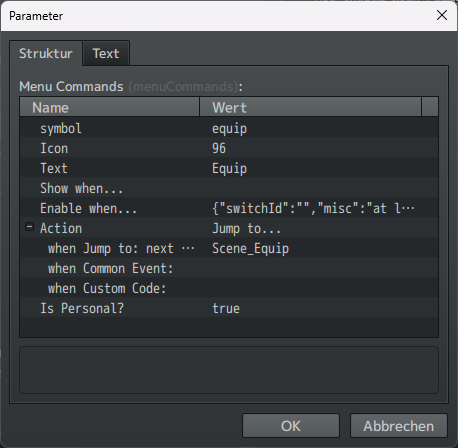The width and height of the screenshot is (458, 448).
Task: Collapse the Action parameter row
Action: 29,227
